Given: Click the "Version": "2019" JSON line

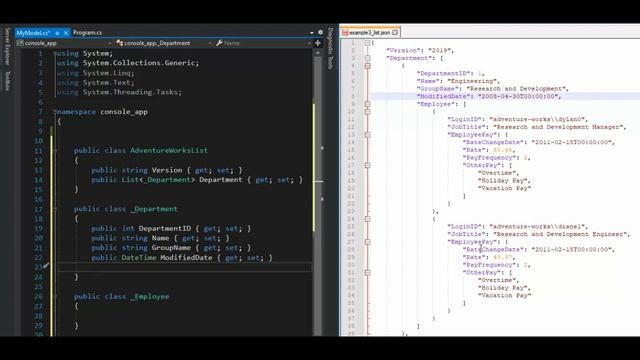Looking at the screenshot, I should click(420, 50).
